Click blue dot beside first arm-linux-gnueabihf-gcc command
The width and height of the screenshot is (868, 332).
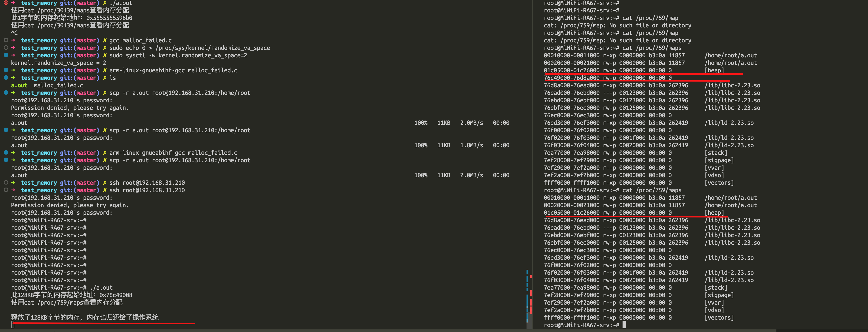(6, 70)
